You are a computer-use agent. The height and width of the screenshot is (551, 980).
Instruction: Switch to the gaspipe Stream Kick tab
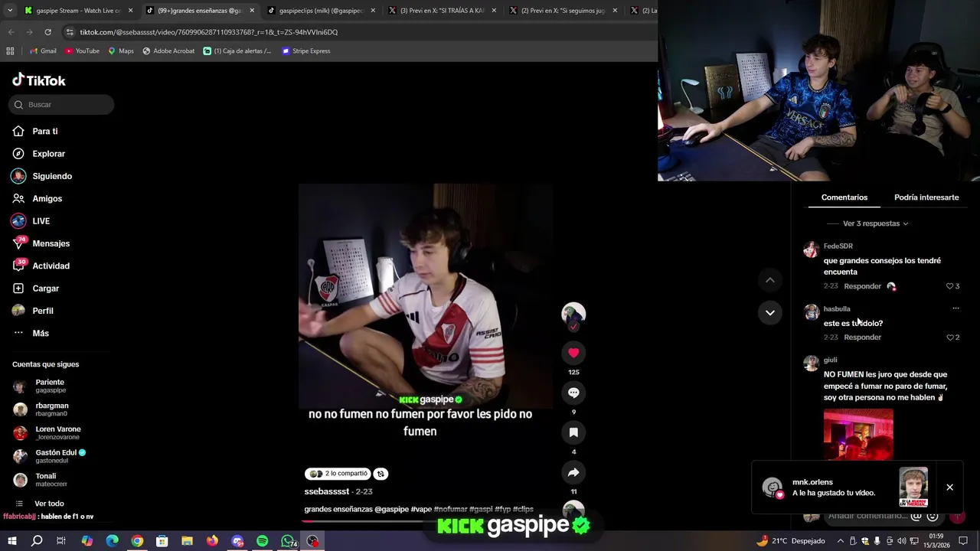click(x=78, y=11)
